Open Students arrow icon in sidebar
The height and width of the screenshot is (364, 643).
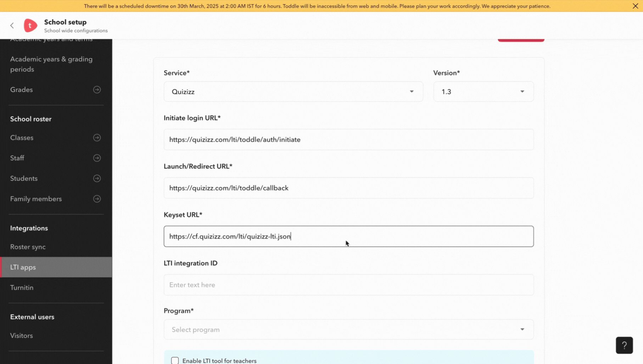coord(97,178)
